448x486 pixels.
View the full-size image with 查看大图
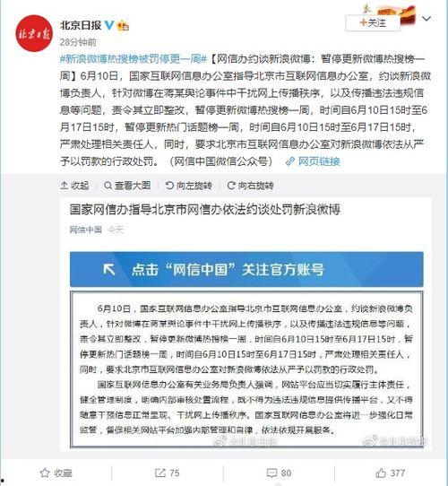pos(127,186)
